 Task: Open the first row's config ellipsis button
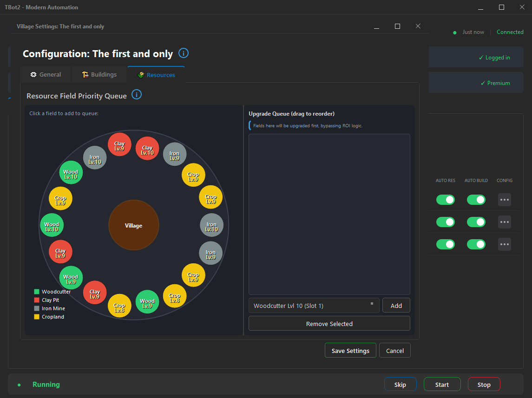[x=504, y=200]
